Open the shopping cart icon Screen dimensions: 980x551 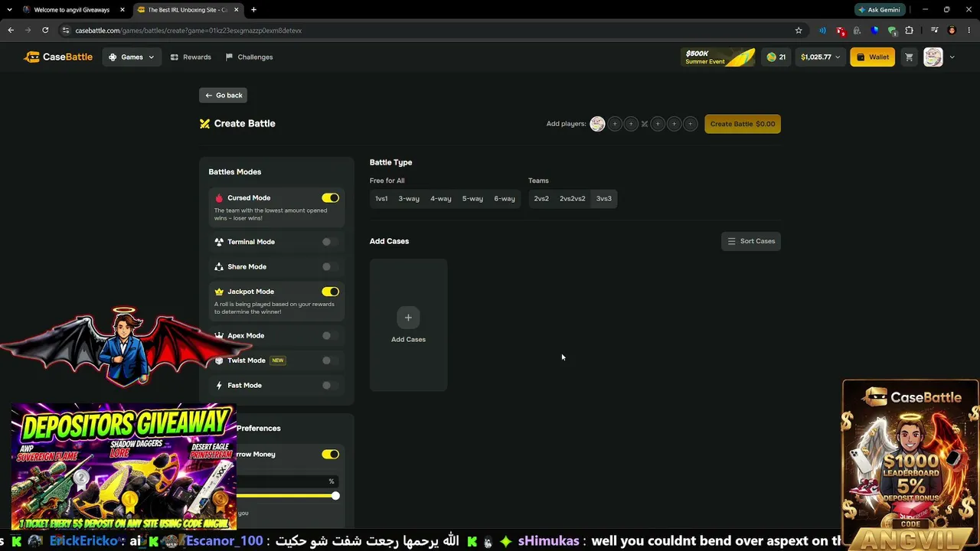coord(909,57)
